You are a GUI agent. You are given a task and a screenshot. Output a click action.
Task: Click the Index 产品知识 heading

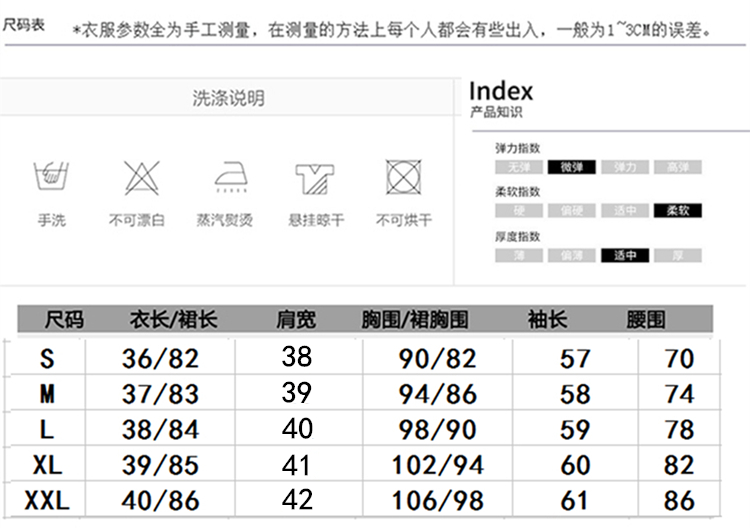coord(501,99)
